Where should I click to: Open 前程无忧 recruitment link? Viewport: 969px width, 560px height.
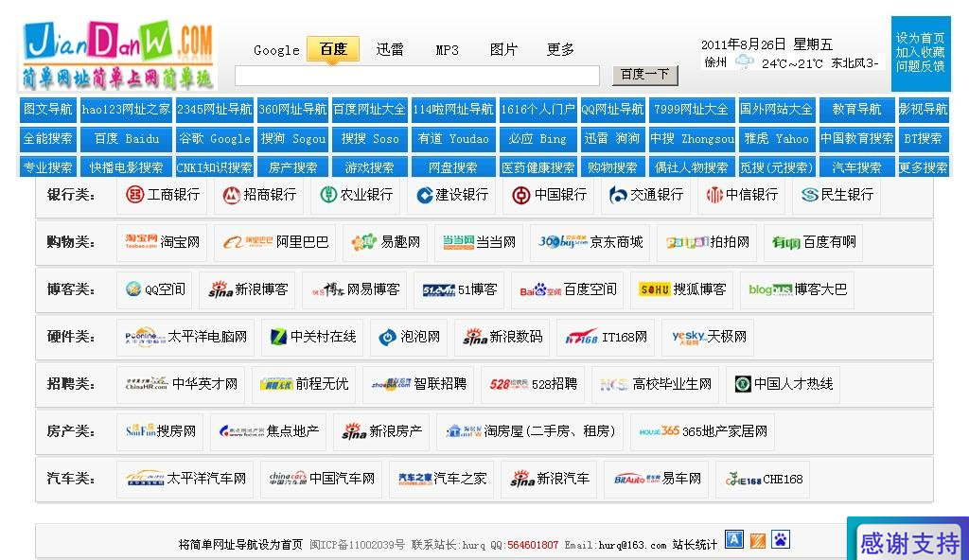[x=304, y=384]
